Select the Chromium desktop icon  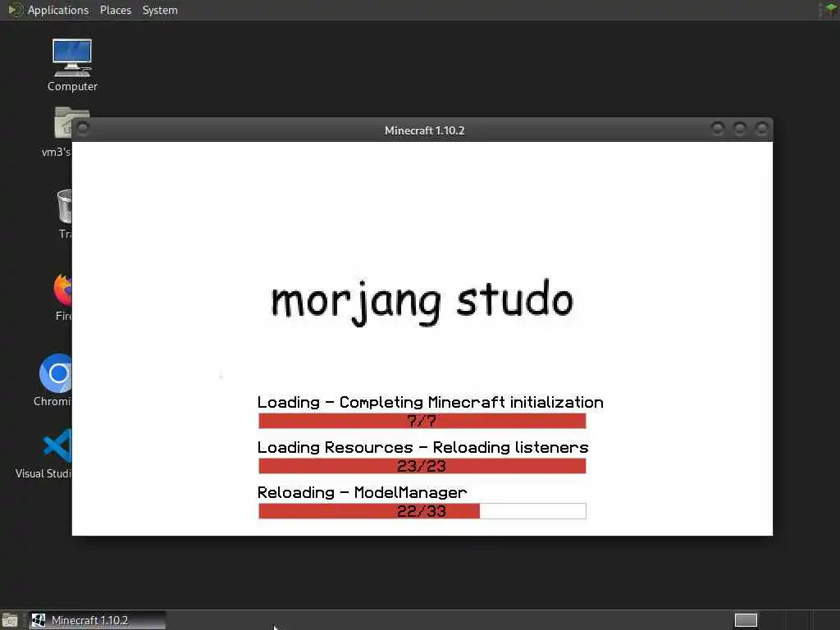coord(53,380)
